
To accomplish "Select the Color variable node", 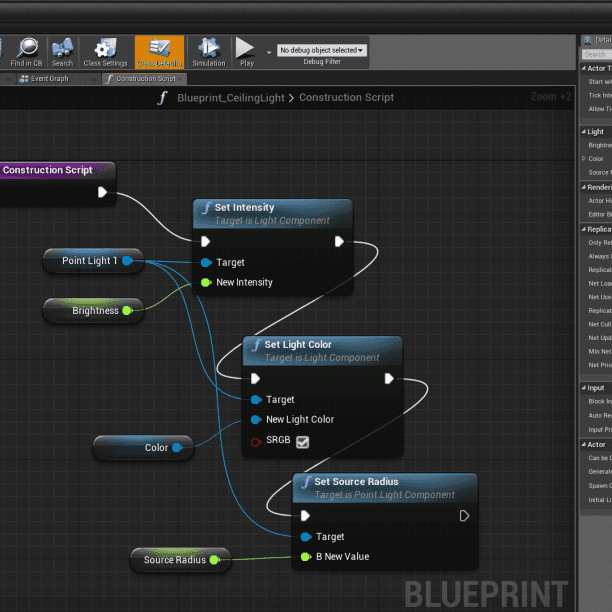I will [x=143, y=447].
